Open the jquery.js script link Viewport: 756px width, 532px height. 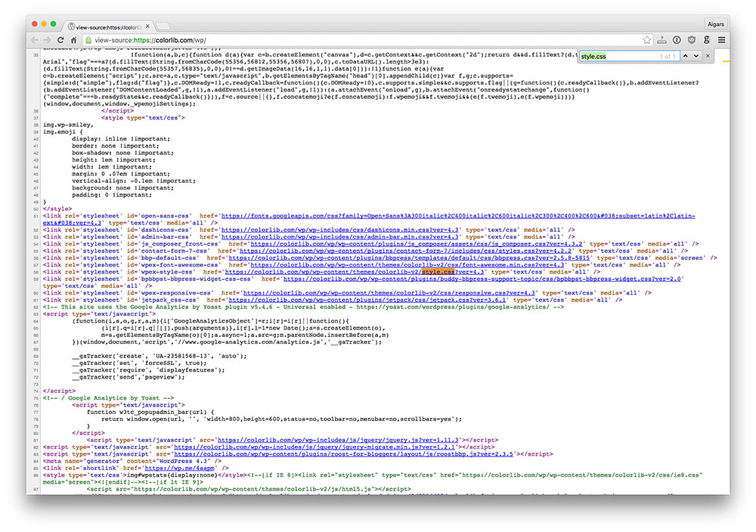338,440
